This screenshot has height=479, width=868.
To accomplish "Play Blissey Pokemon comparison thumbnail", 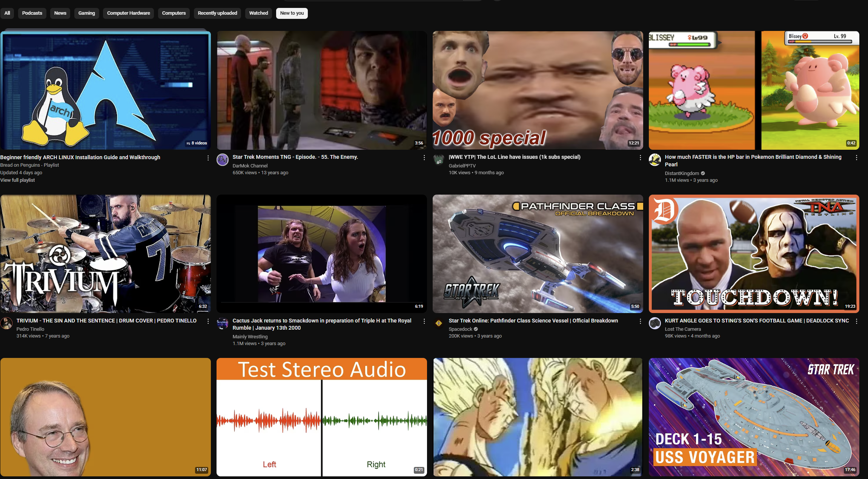I will click(754, 91).
